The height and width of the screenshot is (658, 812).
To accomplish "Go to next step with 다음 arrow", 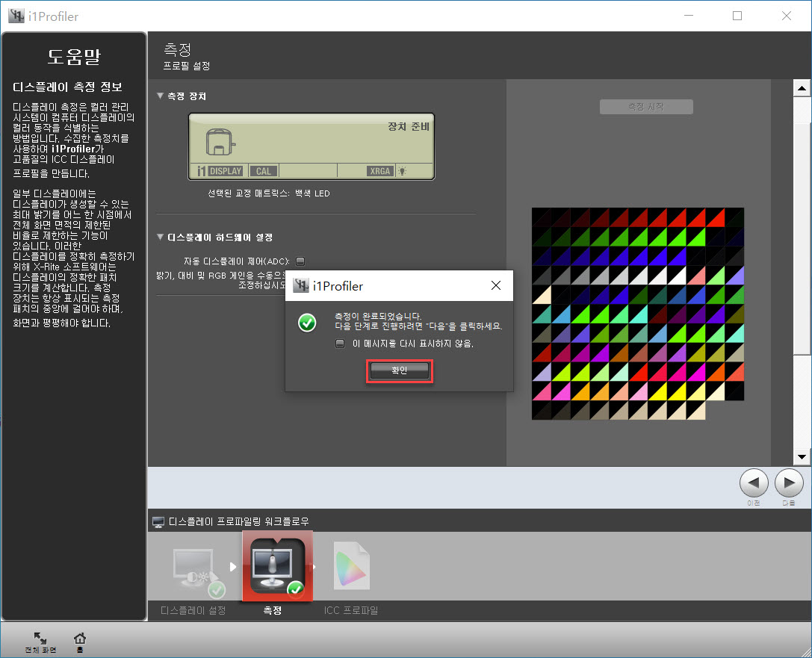I will (789, 482).
